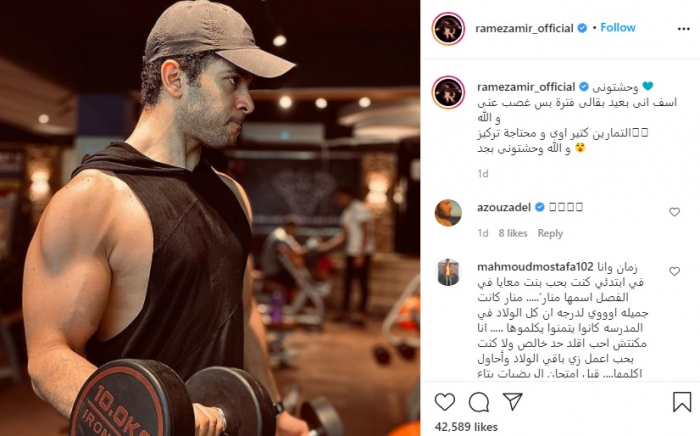Like azouzadel's comment

(674, 212)
